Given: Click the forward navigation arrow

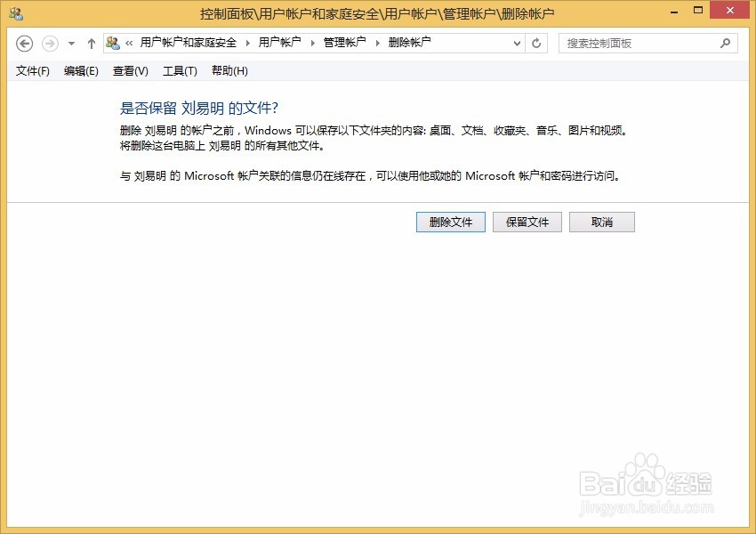Looking at the screenshot, I should pyautogui.click(x=50, y=44).
